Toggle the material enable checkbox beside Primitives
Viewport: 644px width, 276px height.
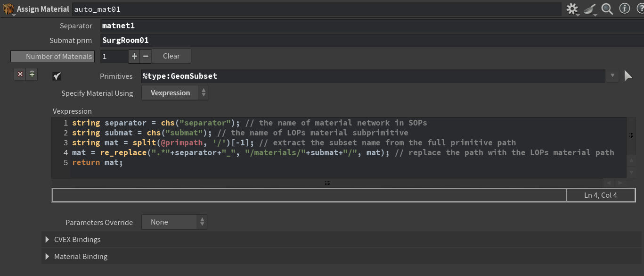[57, 76]
